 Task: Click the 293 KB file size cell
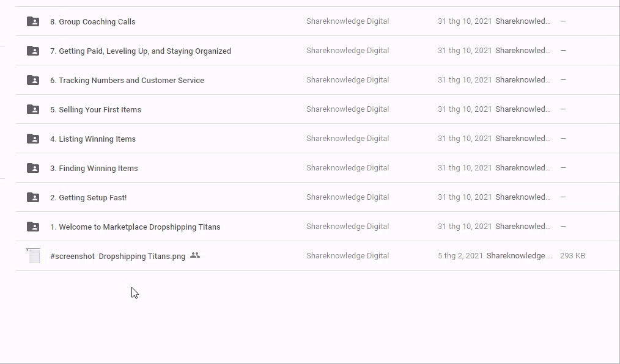coord(572,256)
